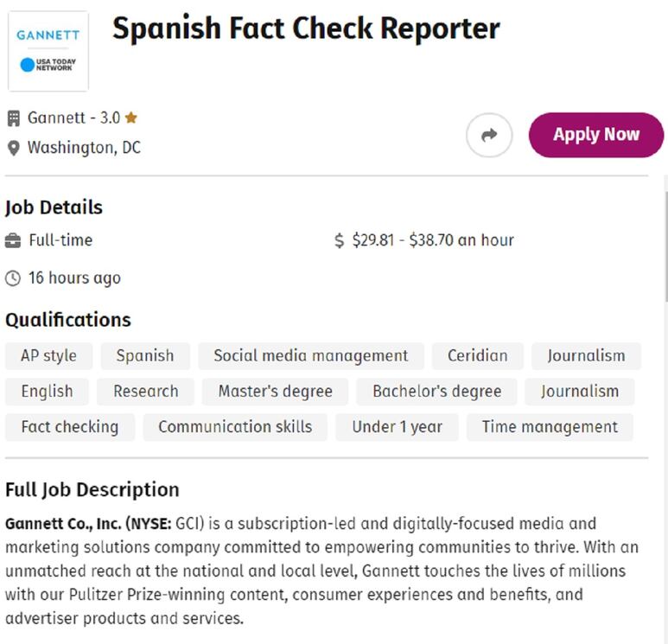Click the clock icon beside 16 hours ago

(13, 278)
